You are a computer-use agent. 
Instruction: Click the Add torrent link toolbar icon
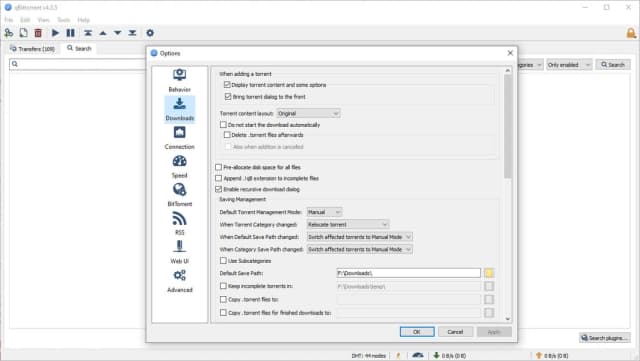(x=9, y=33)
